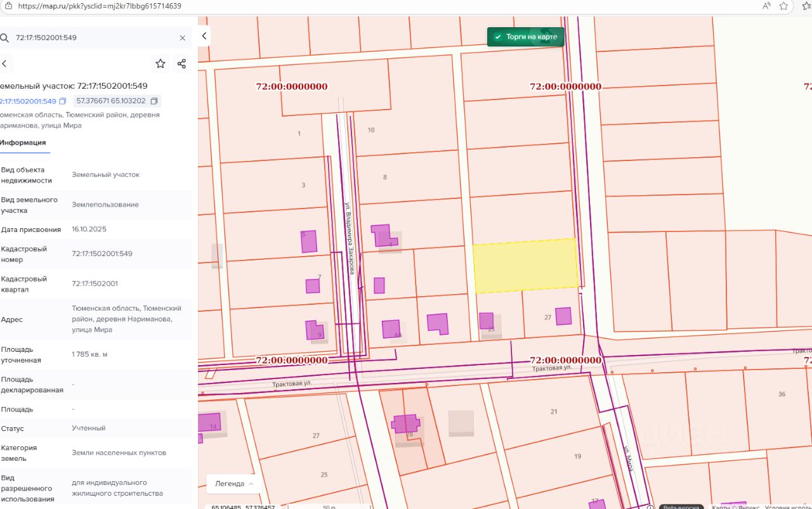Clear the cadastral number search field
This screenshot has height=509, width=812.
(183, 38)
